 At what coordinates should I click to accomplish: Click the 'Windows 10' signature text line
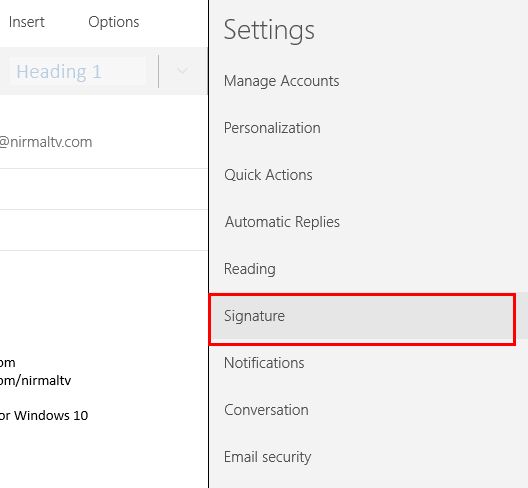(x=44, y=416)
